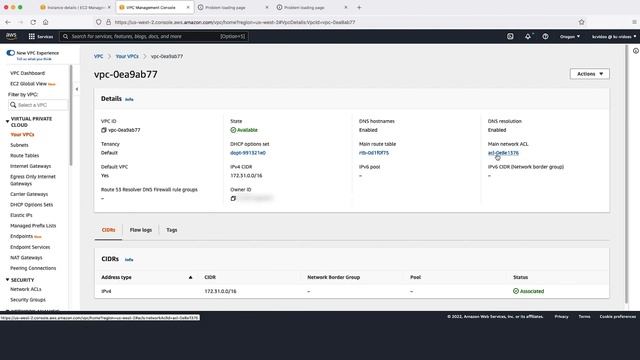Reload the page with refresh icon
This screenshot has width=640, height=360.
(x=33, y=22)
